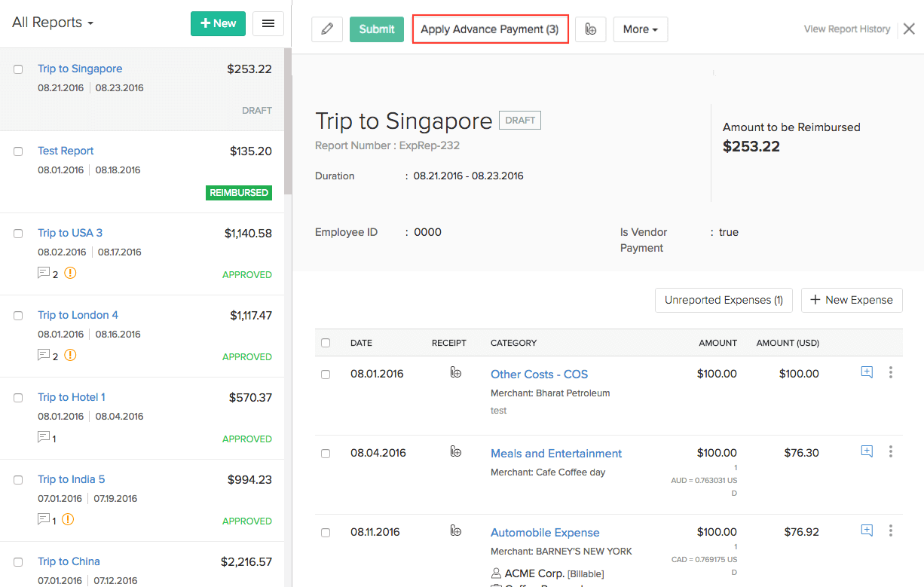Image resolution: width=924 pixels, height=587 pixels.
Task: Click receipt icon for Other Costs - COS expense
Action: click(455, 372)
